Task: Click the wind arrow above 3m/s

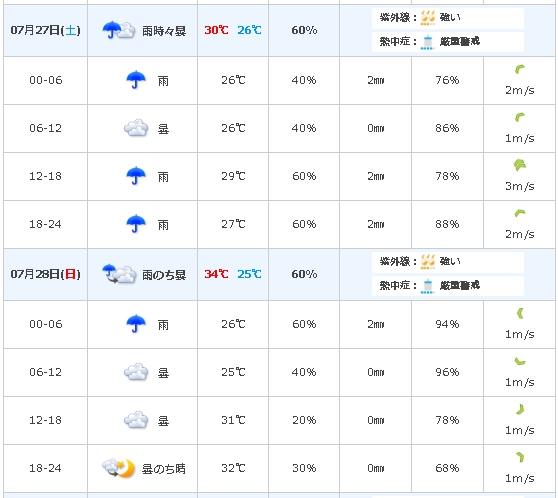Action: coord(520,165)
